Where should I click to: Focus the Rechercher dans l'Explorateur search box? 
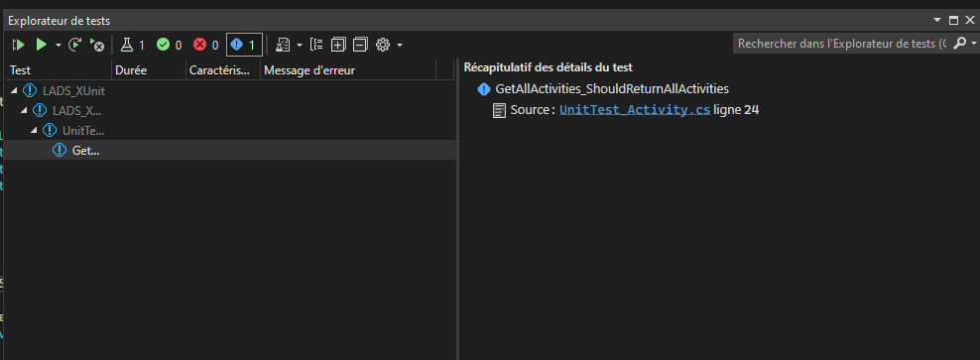[841, 44]
